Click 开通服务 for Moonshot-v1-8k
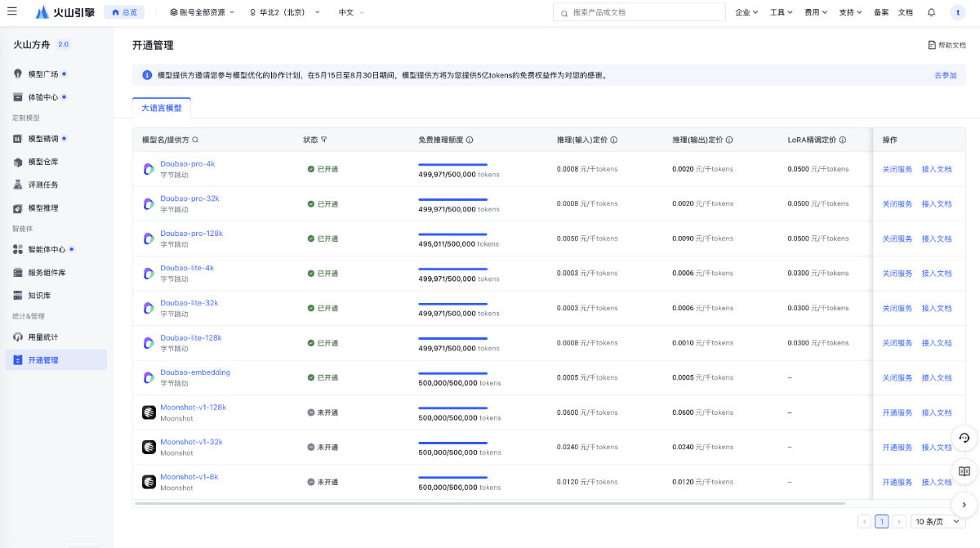The height and width of the screenshot is (548, 980). coord(898,482)
